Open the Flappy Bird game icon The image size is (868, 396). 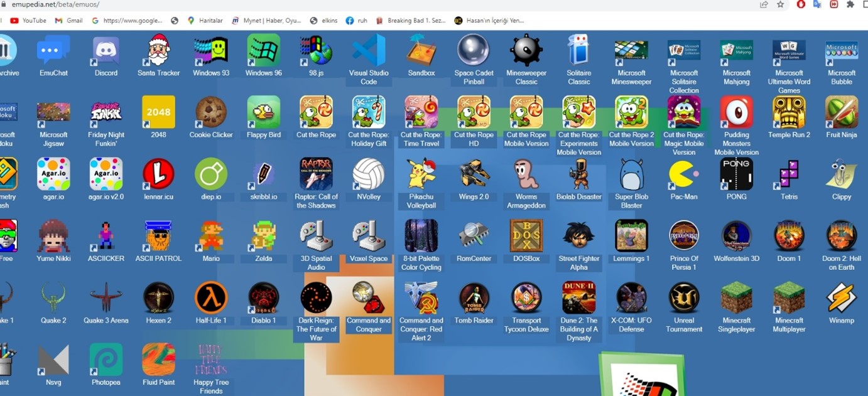pos(264,113)
